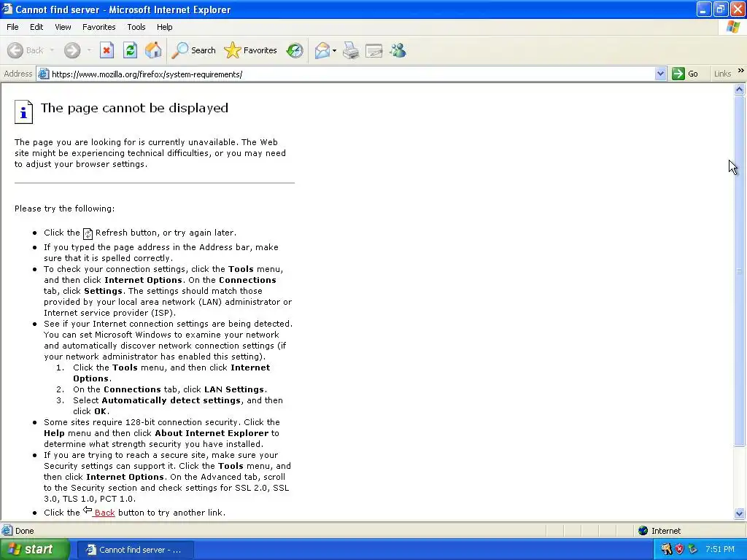
Task: Select the Cannot find server taskbar button
Action: (x=135, y=550)
